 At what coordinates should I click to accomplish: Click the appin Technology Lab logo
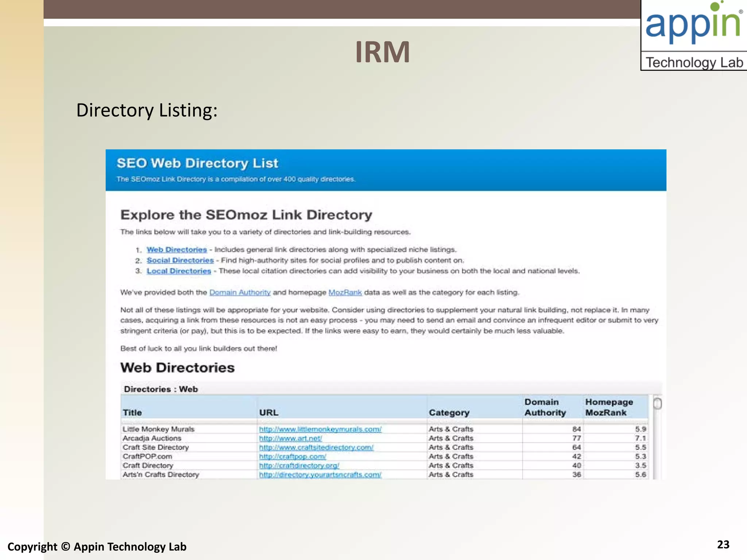coord(694,35)
